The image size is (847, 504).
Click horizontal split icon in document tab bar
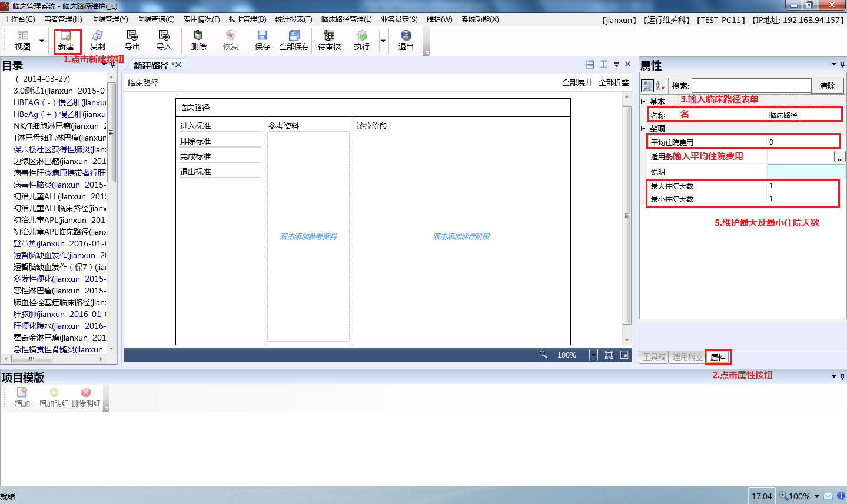(590, 64)
